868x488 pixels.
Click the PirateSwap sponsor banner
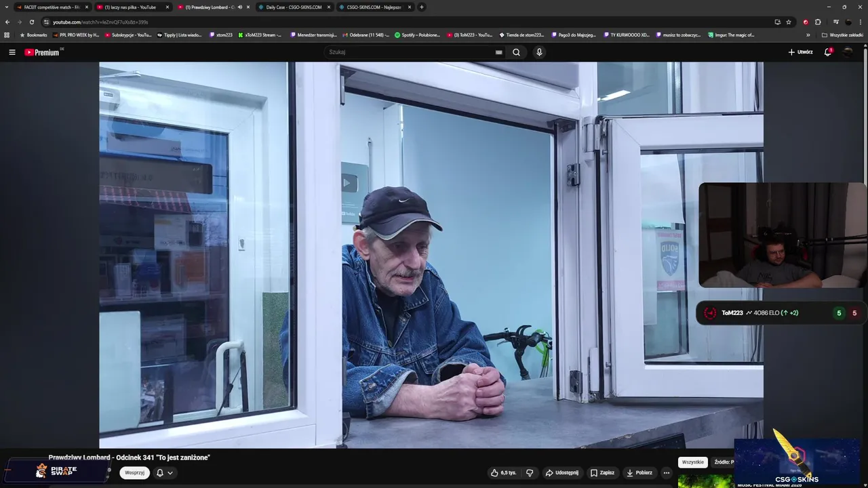(x=56, y=470)
